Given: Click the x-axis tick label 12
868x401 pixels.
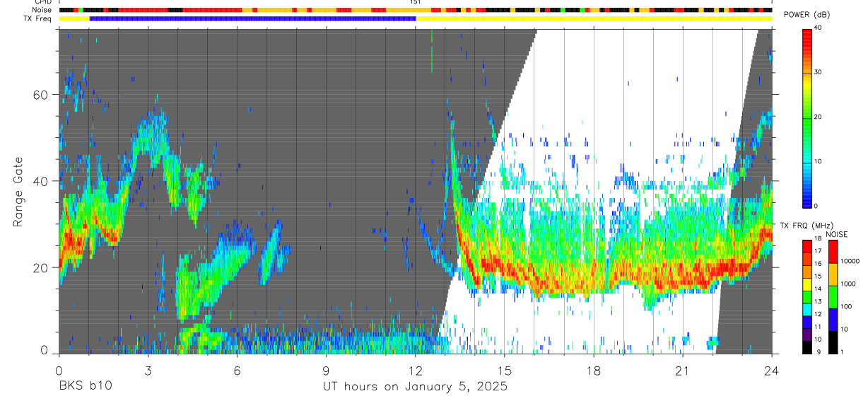Looking at the screenshot, I should (415, 371).
